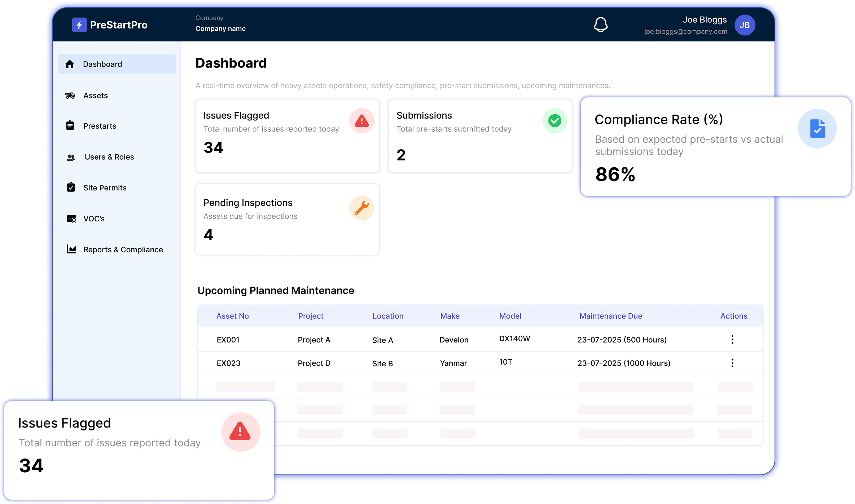Click the orange wrench on Pending Inspections card
The image size is (855, 504).
click(x=361, y=208)
